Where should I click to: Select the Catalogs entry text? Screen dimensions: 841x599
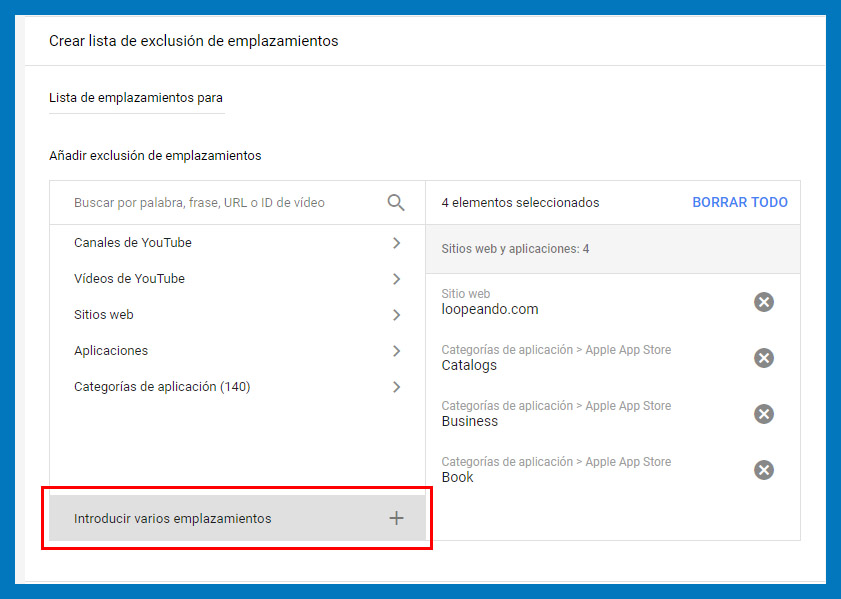click(469, 365)
